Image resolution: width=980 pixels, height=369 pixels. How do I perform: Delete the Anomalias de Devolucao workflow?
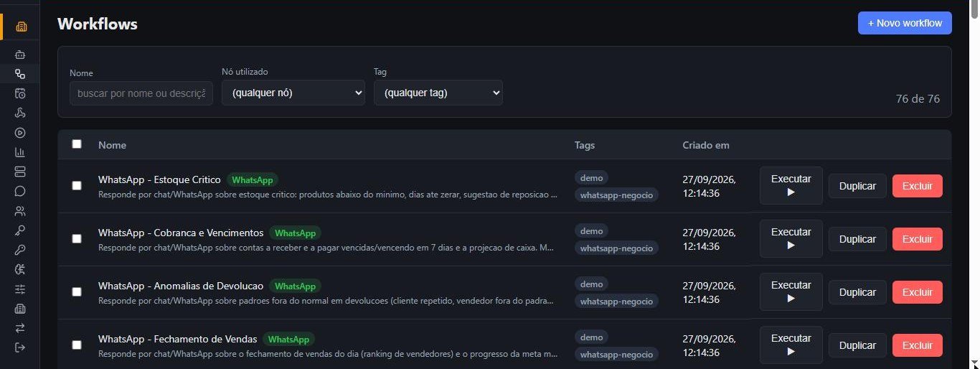[x=918, y=292]
